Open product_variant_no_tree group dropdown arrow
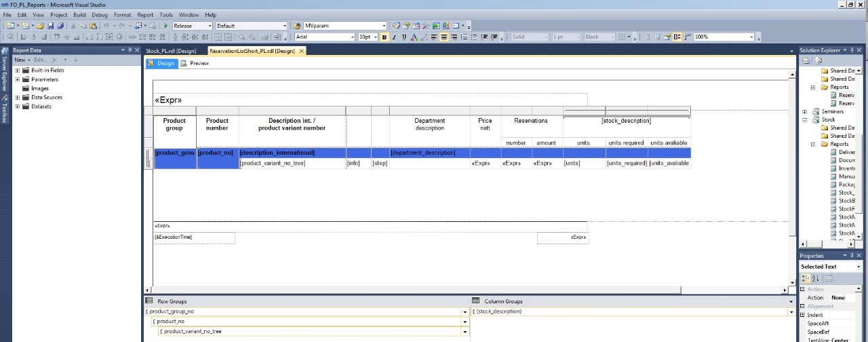The height and width of the screenshot is (342, 868). [x=465, y=332]
